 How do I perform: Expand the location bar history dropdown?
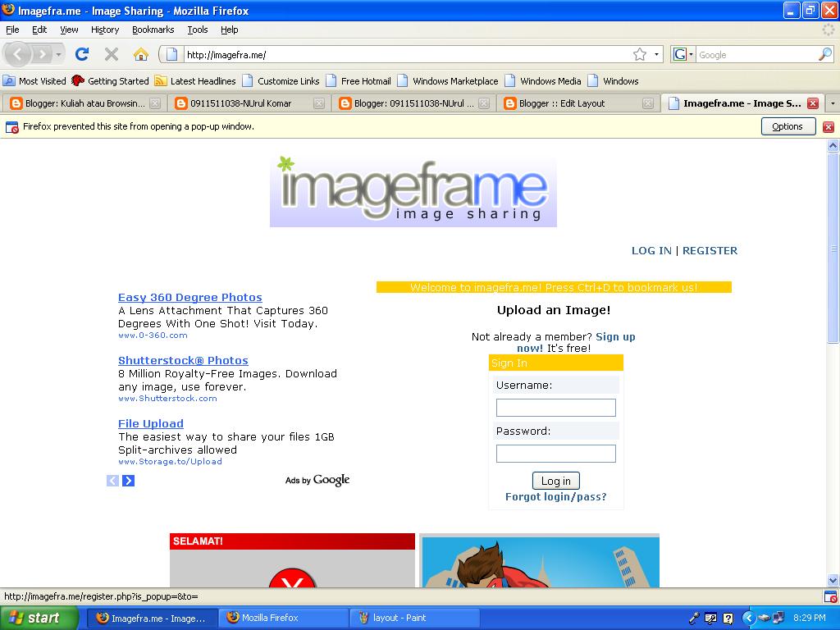656,54
